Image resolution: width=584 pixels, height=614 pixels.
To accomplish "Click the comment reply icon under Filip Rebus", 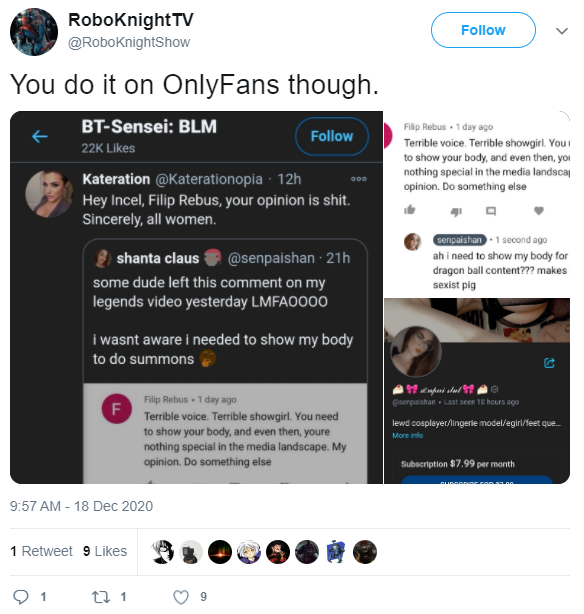I will pos(491,211).
